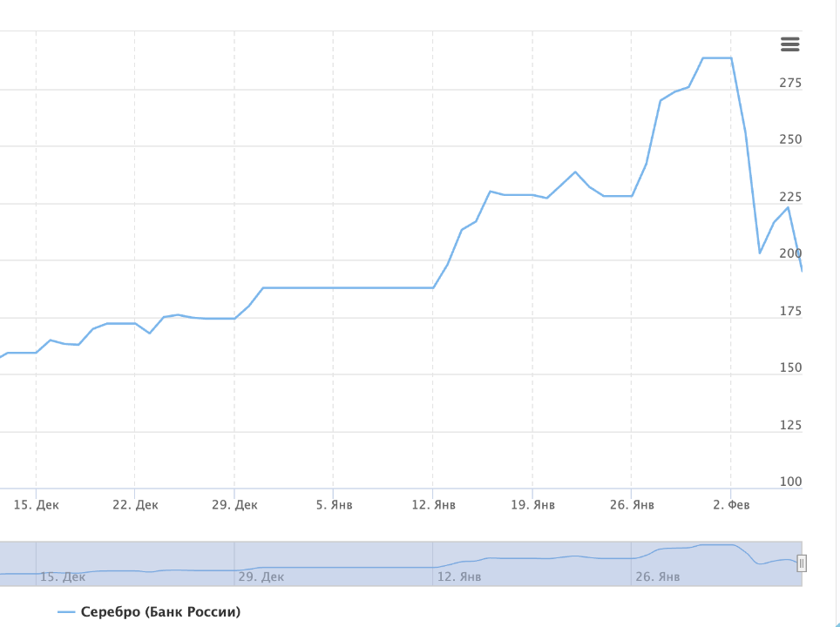Viewport: 840px width, 627px height.
Task: Toggle the Серебро (Банк России) legend series
Action: click(x=160, y=611)
